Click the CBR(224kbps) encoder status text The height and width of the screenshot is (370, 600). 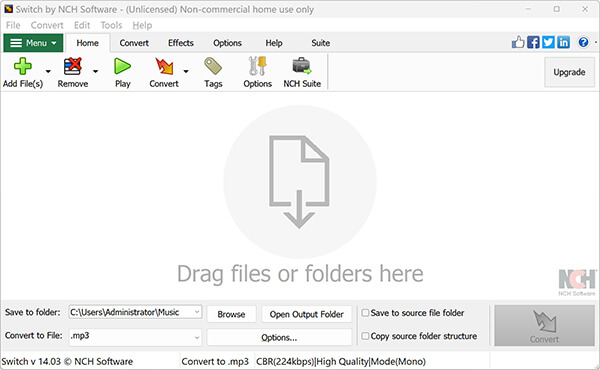click(341, 361)
